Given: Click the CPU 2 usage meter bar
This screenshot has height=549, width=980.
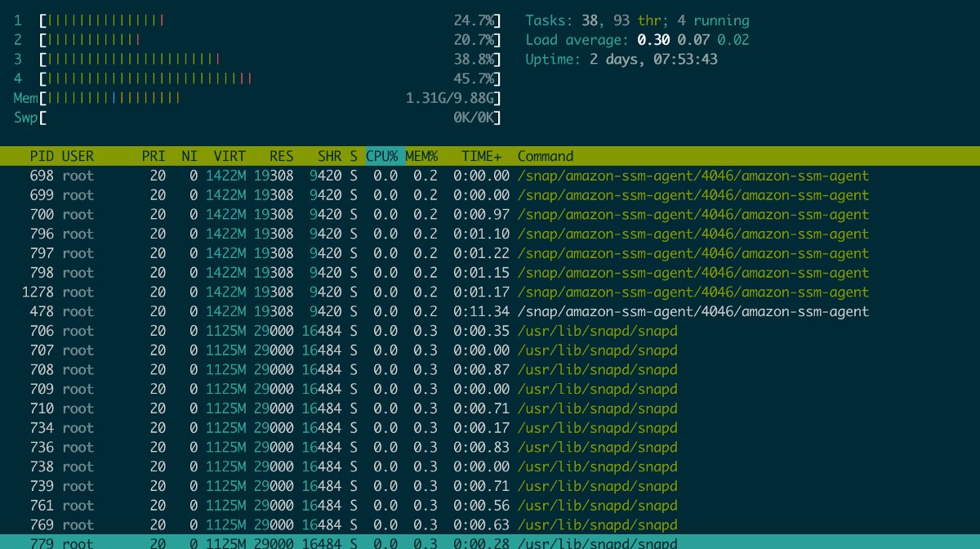Looking at the screenshot, I should click(270, 39).
